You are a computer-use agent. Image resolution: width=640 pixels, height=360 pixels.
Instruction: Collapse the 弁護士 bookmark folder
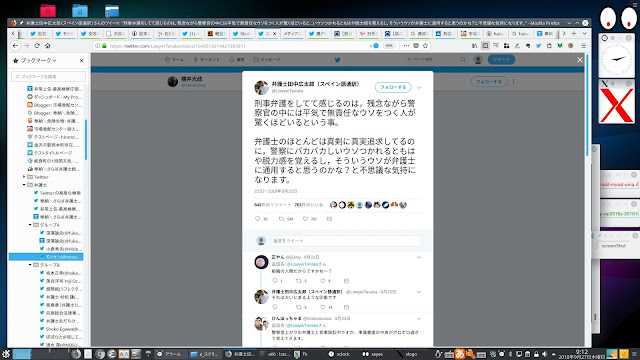click(24, 185)
